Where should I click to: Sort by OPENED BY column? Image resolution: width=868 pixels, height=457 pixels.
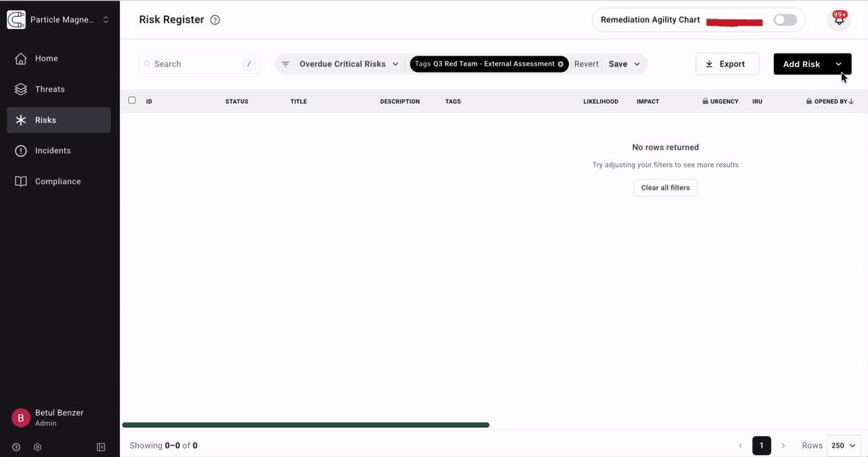click(830, 101)
